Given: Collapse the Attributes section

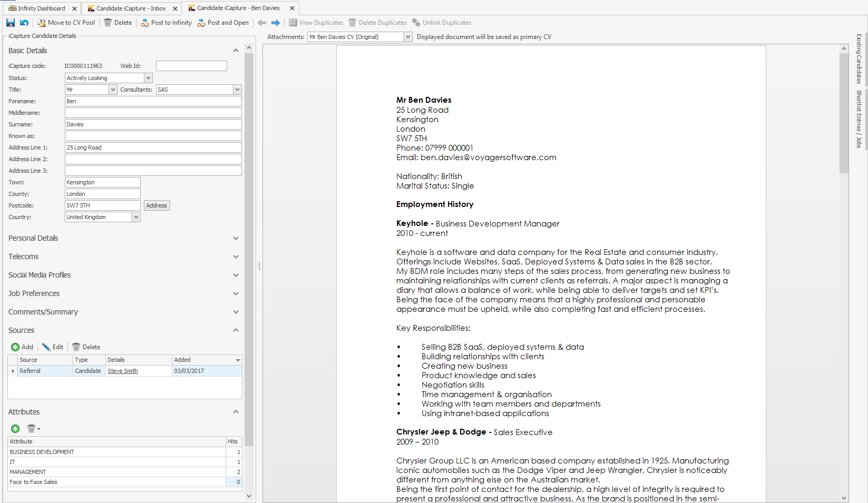Looking at the screenshot, I should click(x=236, y=412).
